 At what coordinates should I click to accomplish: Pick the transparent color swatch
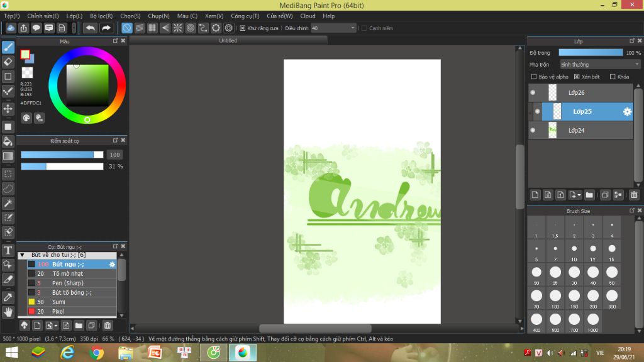[x=27, y=73]
